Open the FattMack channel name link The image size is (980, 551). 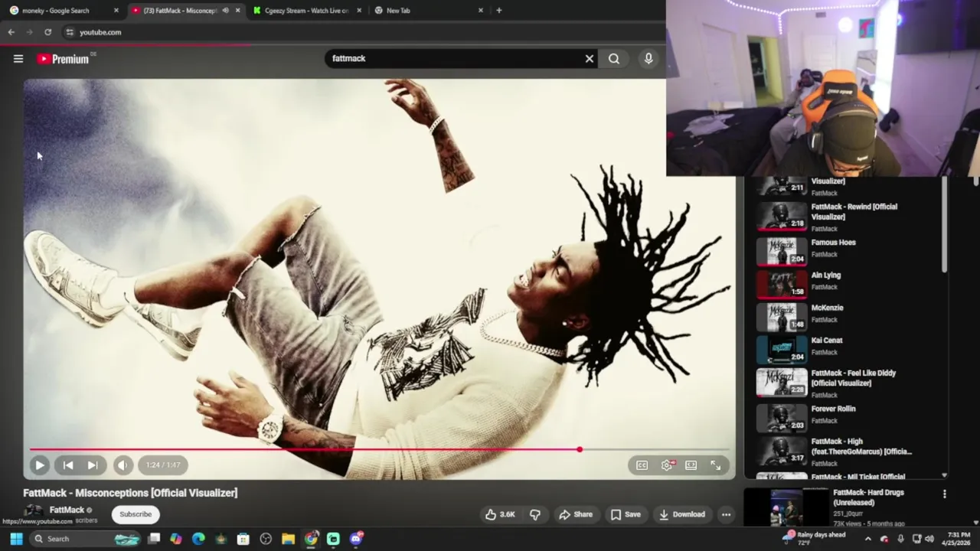pyautogui.click(x=67, y=510)
